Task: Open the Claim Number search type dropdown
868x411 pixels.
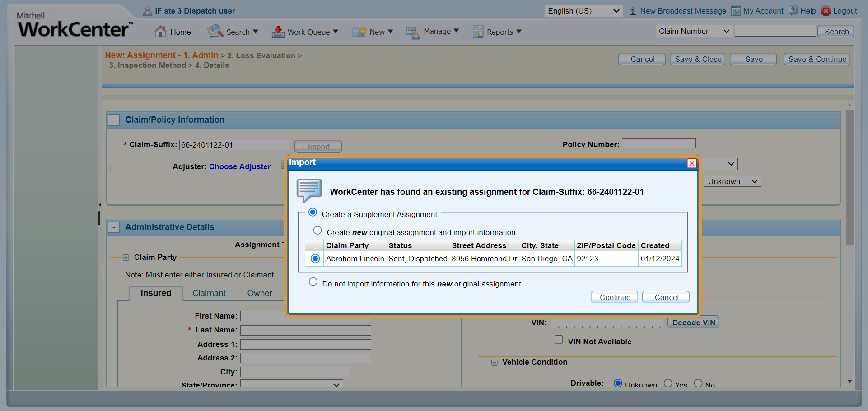Action: point(694,31)
